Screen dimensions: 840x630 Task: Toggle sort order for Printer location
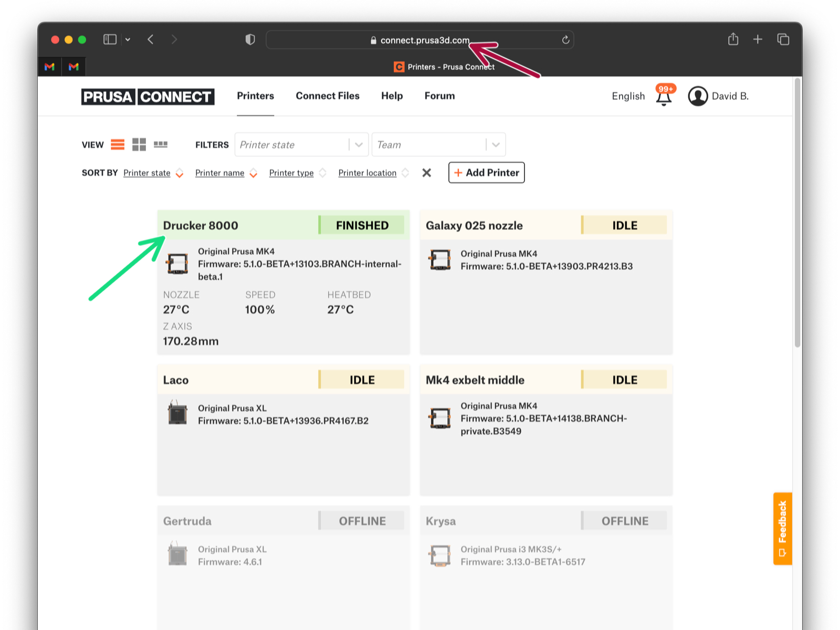point(405,173)
